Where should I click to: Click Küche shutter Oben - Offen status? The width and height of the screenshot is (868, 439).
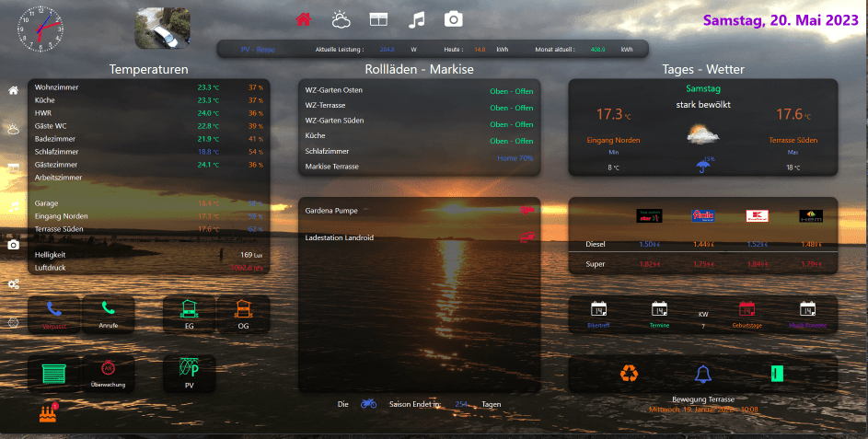click(x=512, y=141)
